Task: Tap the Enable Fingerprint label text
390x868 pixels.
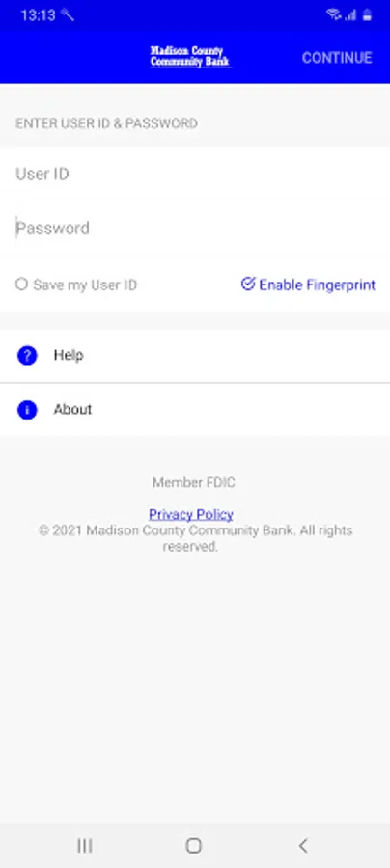Action: 318,285
